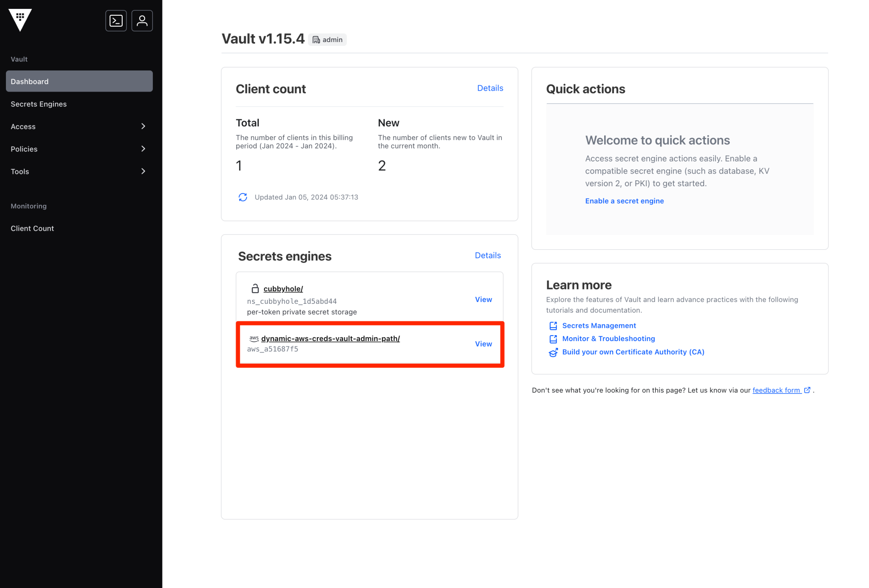
Task: Open the user account menu icon
Action: tap(142, 20)
